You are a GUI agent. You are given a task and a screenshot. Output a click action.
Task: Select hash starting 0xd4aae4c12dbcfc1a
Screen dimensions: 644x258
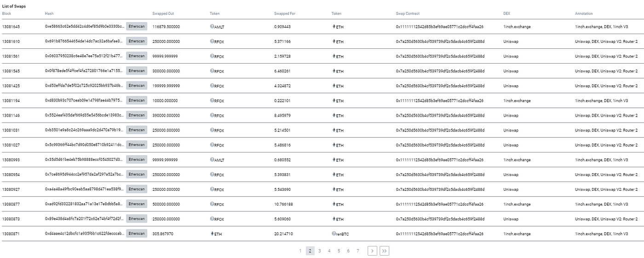point(85,234)
